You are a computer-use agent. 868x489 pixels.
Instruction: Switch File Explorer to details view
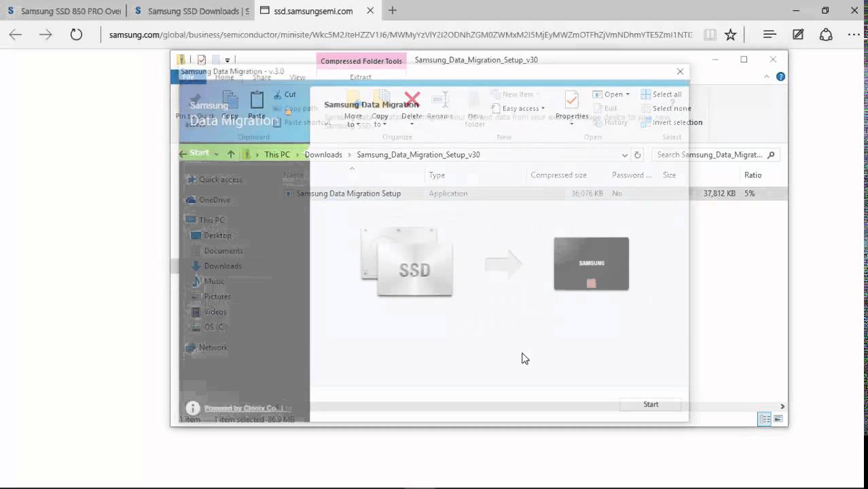765,419
